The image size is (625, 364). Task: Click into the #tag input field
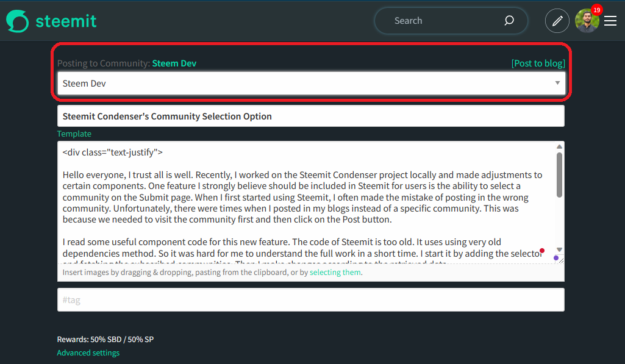[x=311, y=300]
